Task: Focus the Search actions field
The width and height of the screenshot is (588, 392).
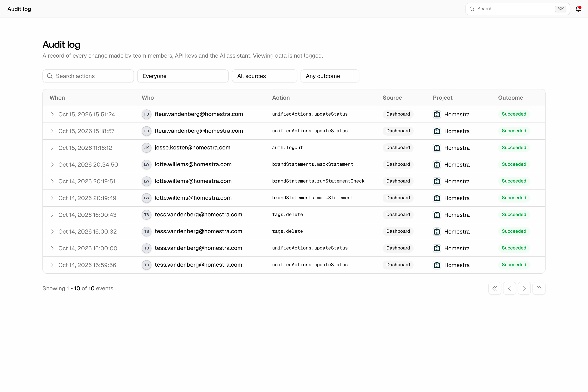Action: tap(88, 76)
